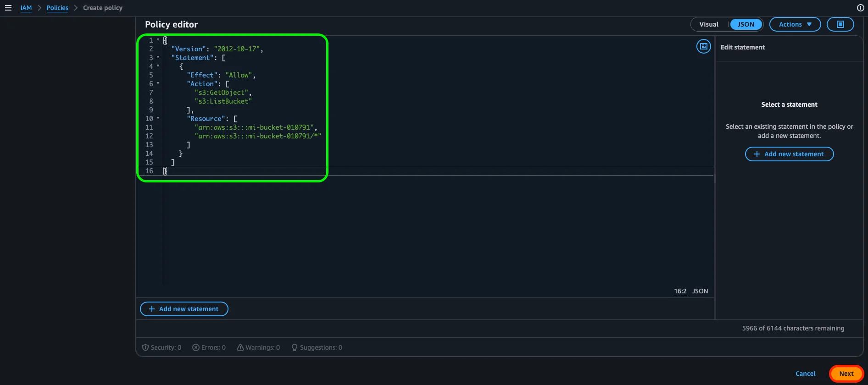Collapse the Resource array on line 10

(158, 118)
